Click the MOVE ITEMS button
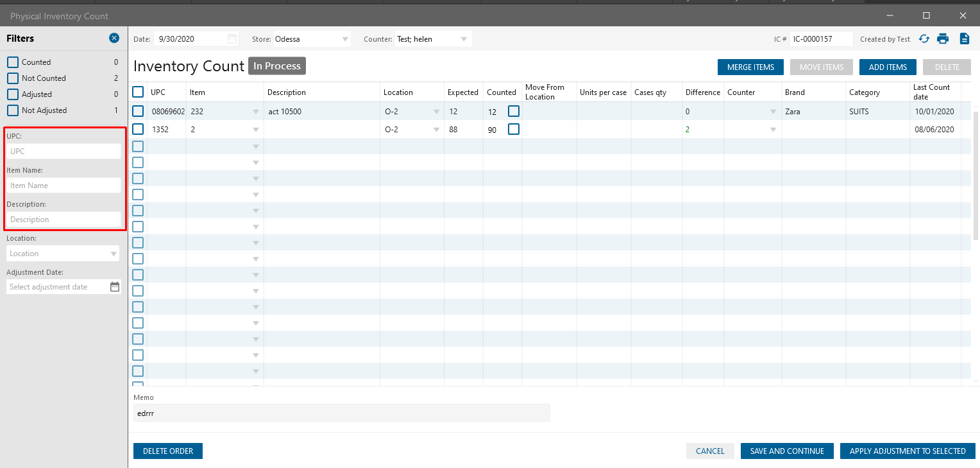980x468 pixels. (822, 67)
